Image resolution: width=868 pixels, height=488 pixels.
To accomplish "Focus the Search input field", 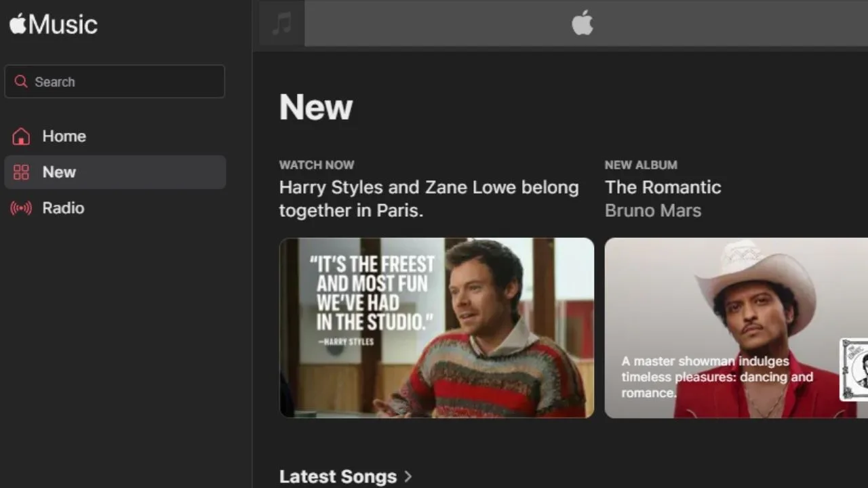I will pos(115,81).
